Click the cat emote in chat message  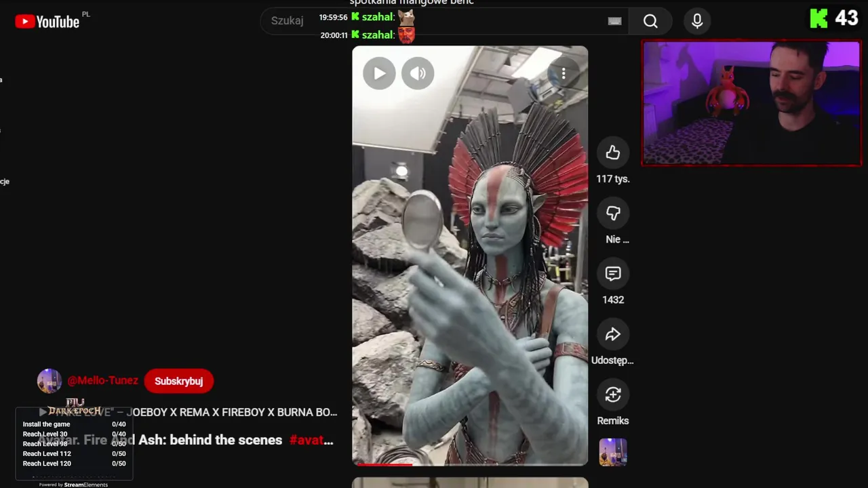coord(406,17)
